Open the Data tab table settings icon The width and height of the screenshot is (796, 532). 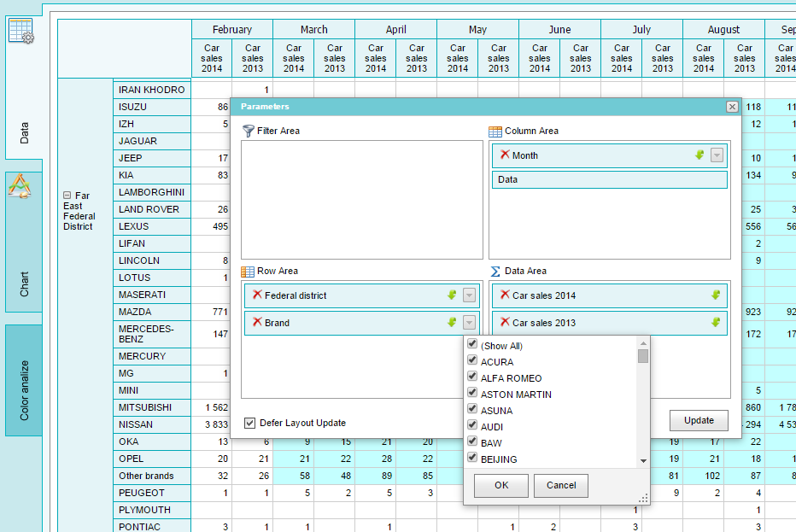pyautogui.click(x=21, y=31)
